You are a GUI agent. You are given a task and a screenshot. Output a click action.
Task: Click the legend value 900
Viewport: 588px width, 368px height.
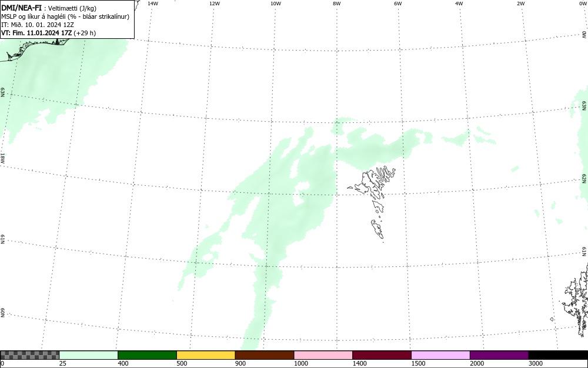(x=240, y=363)
